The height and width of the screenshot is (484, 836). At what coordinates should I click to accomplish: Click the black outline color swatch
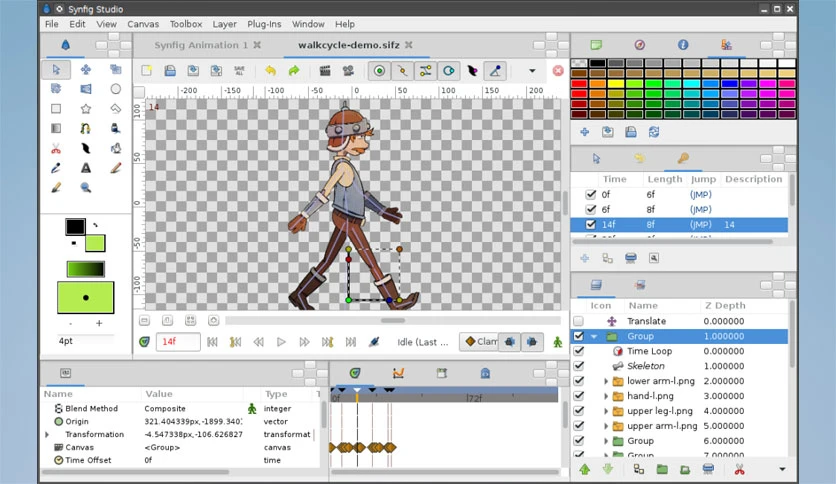pyautogui.click(x=75, y=227)
